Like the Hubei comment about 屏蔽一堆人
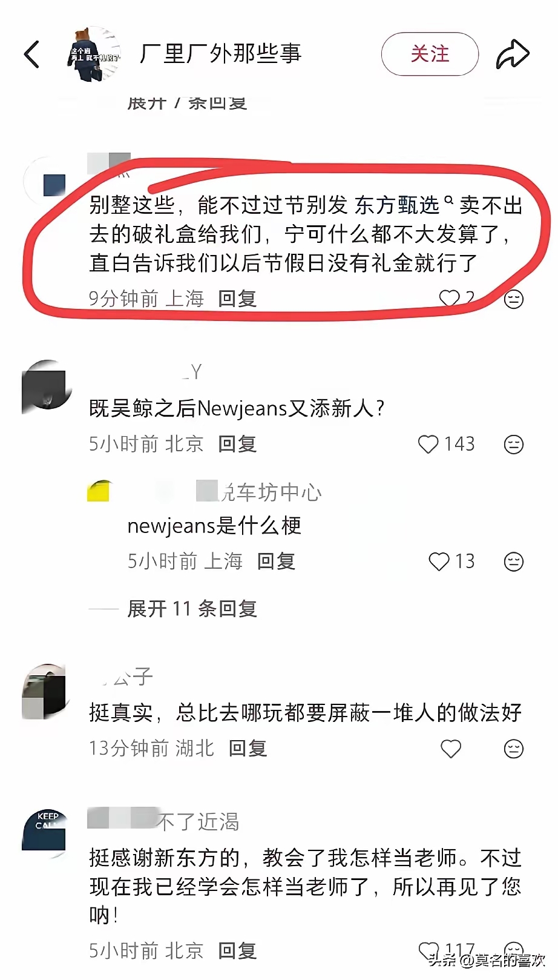Screen dimensions: 558x980 (x=451, y=749)
